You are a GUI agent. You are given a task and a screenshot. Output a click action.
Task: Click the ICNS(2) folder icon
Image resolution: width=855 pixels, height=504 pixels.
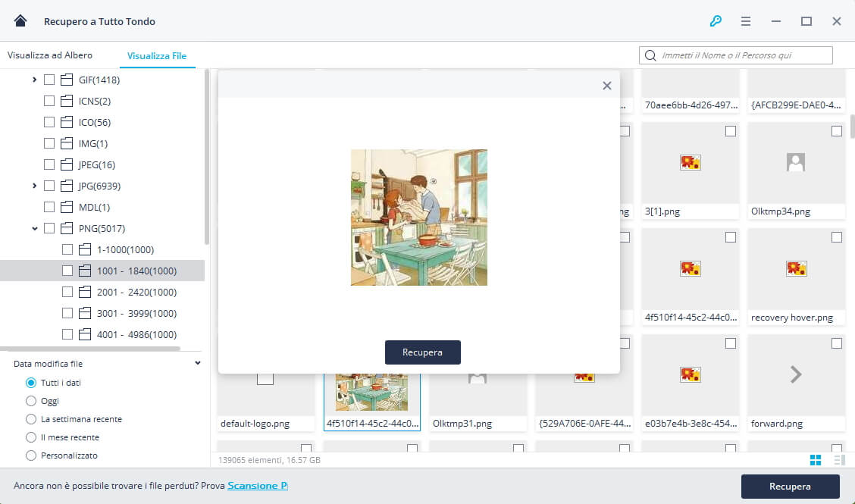pyautogui.click(x=67, y=101)
